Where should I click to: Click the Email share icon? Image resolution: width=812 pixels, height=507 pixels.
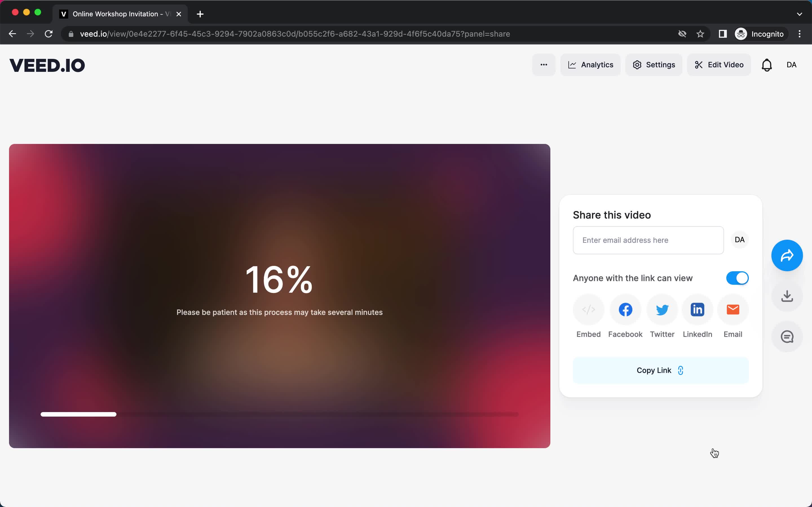click(x=732, y=309)
